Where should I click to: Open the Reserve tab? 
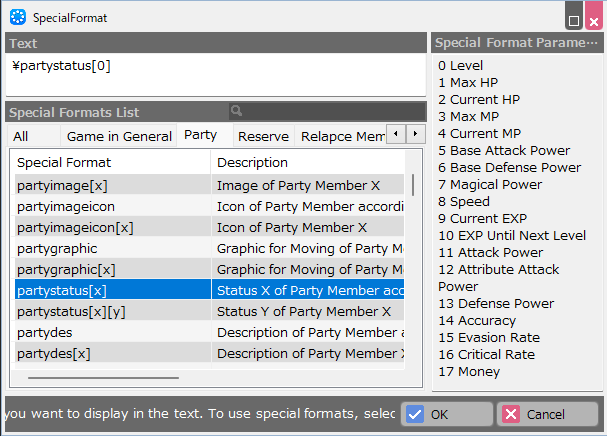264,136
